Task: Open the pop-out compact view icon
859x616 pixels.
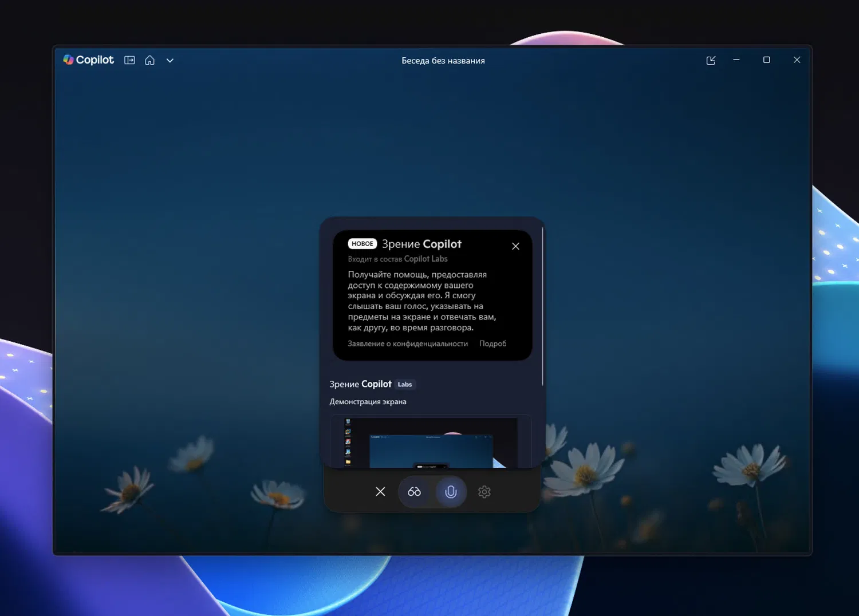Action: click(711, 60)
